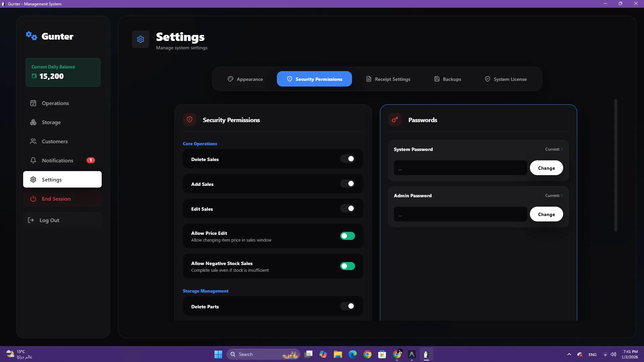The image size is (644, 362).
Task: Click the Notifications bell icon
Action: coord(33,160)
